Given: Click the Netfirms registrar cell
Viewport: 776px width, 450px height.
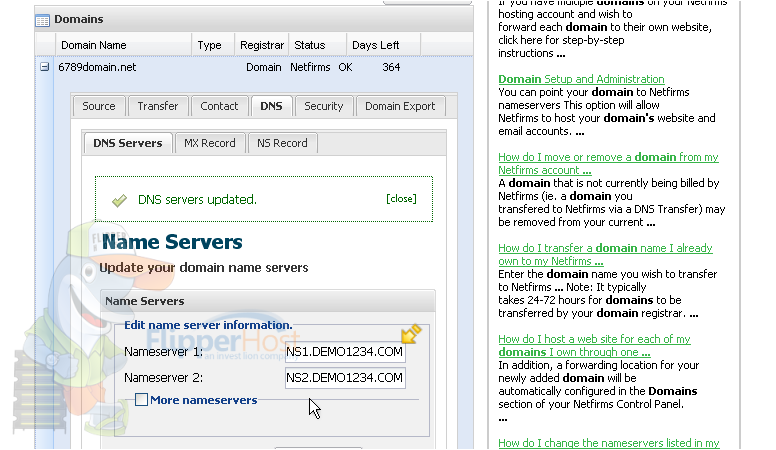Looking at the screenshot, I should point(310,67).
